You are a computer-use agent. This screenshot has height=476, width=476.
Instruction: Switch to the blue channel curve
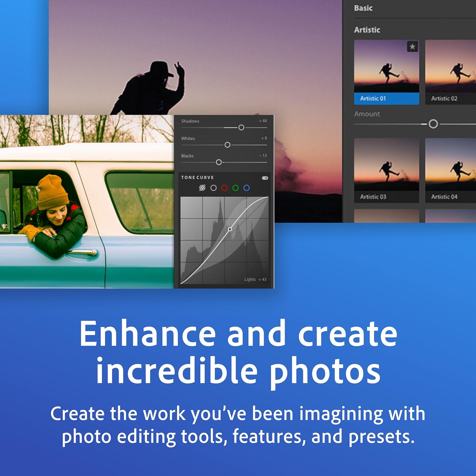pyautogui.click(x=246, y=188)
